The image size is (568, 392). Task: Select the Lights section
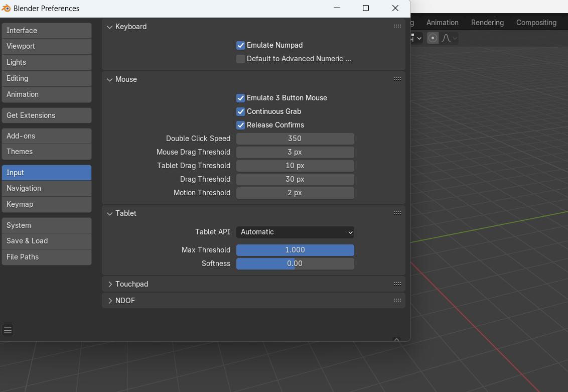[46, 62]
